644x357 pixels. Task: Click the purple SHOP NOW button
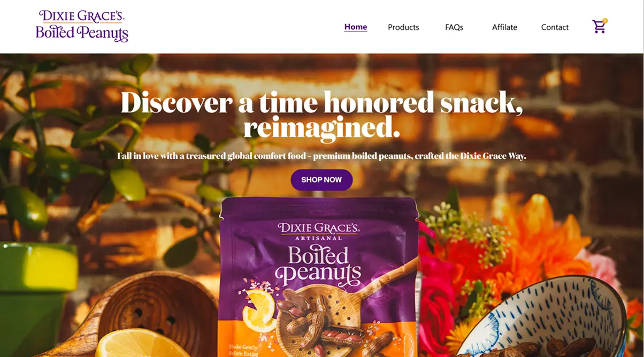click(321, 180)
